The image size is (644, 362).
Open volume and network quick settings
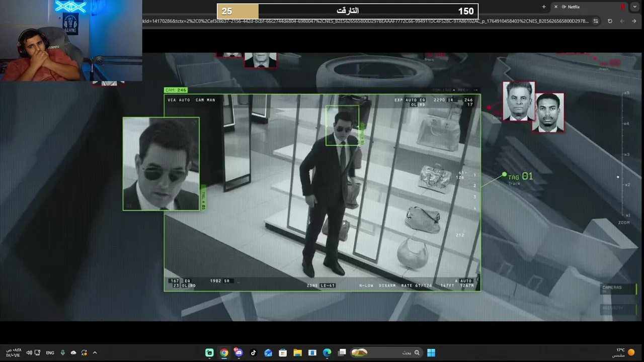click(33, 352)
